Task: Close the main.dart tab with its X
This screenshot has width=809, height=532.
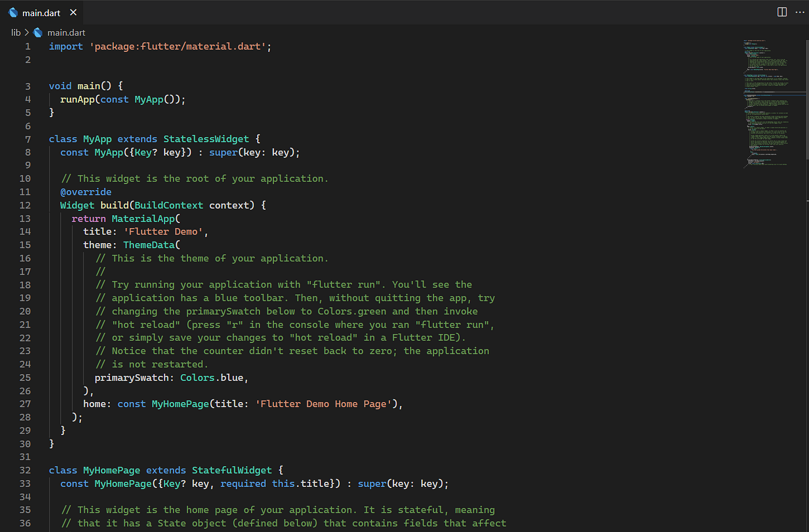Action: coord(72,12)
